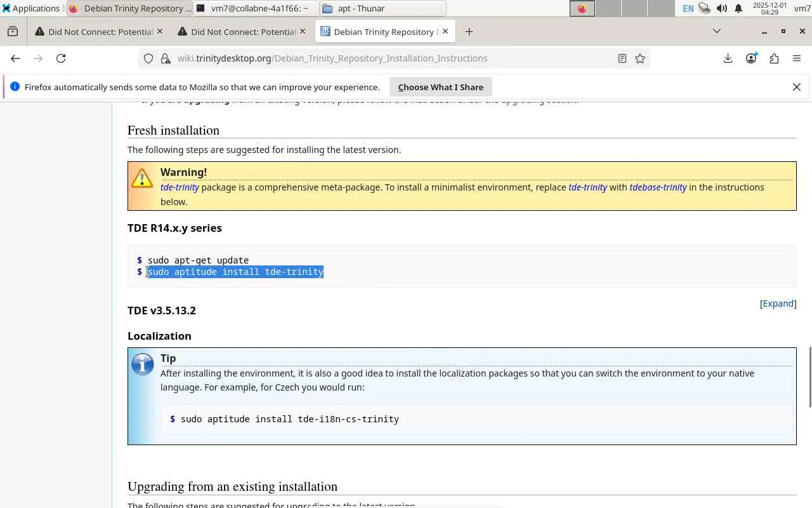Open the notifications bell in panel
812x508 pixels.
pos(738,8)
